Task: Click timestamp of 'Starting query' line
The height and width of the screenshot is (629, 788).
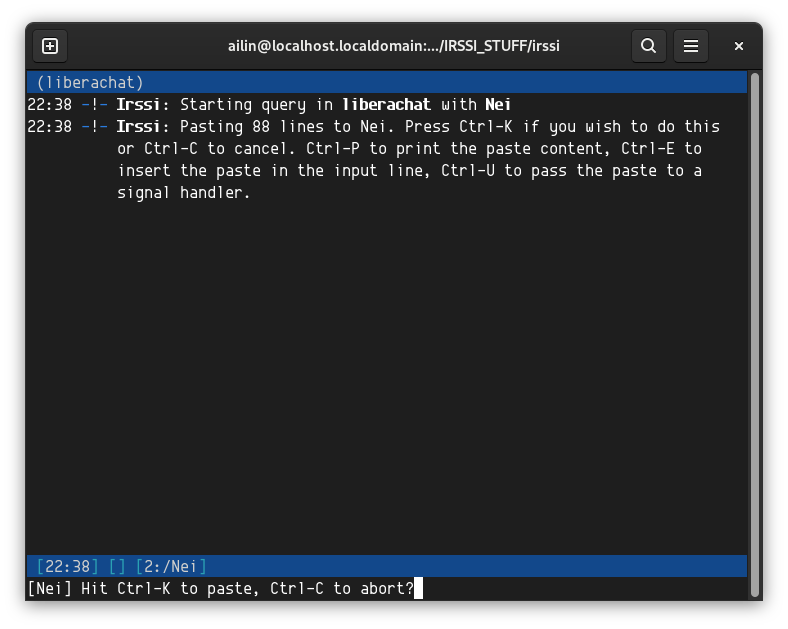Action: (x=49, y=104)
